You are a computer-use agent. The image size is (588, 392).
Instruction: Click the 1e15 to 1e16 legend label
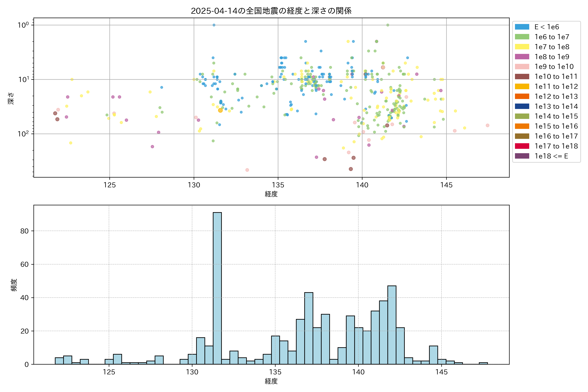pos(556,126)
